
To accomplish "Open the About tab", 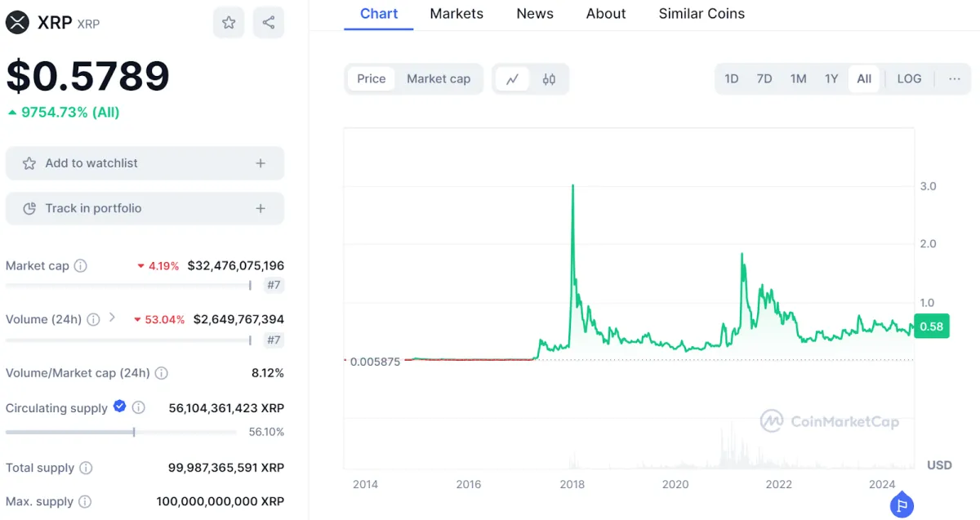I will pyautogui.click(x=606, y=14).
